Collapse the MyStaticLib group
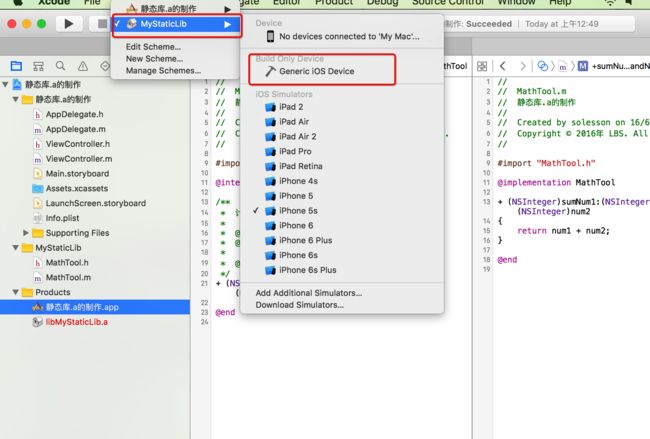 point(15,248)
